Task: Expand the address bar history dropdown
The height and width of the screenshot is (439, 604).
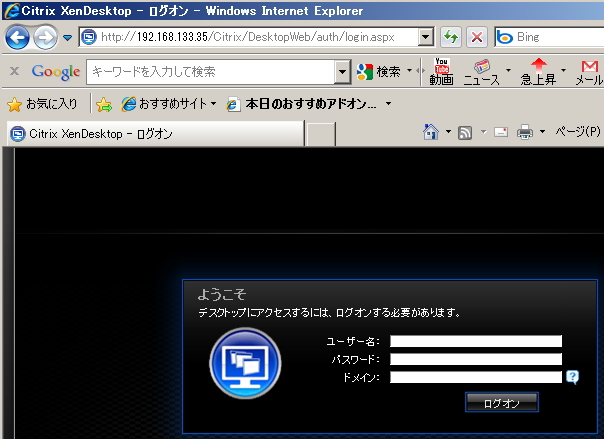Action: (x=426, y=37)
